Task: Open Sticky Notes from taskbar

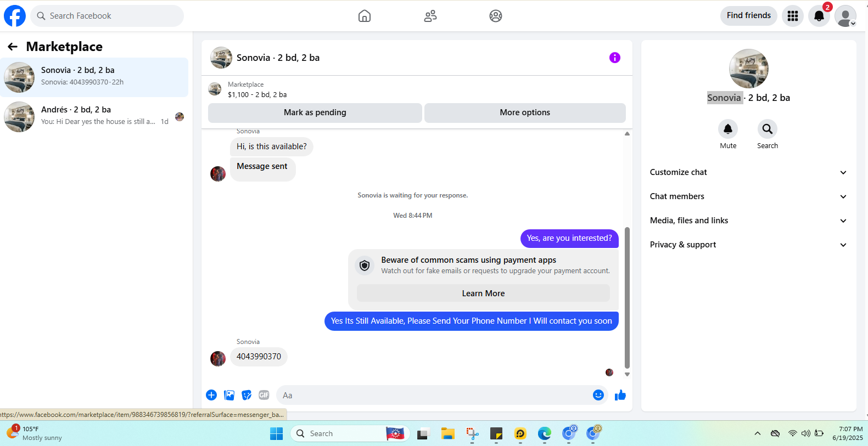Action: [496, 433]
